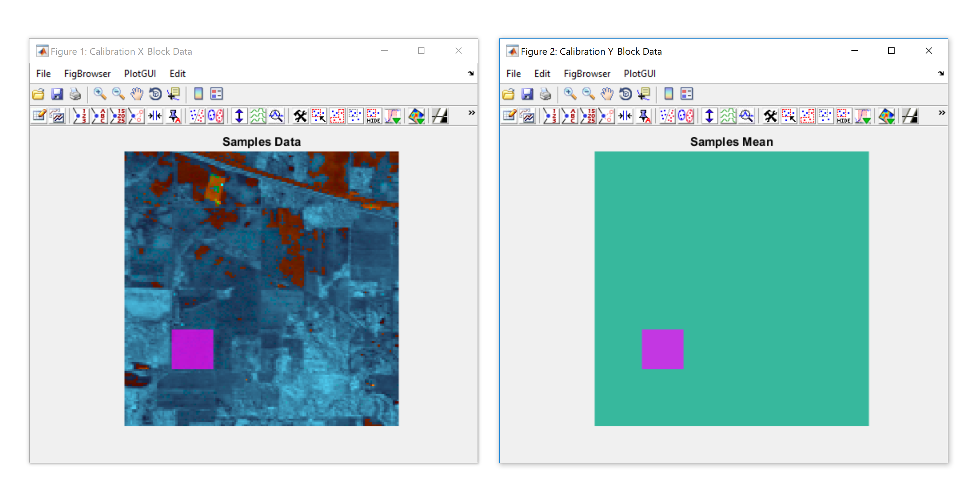This screenshot has height=500, width=980.
Task: Toggle Insert Legend in Figure 1
Action: pyautogui.click(x=217, y=94)
